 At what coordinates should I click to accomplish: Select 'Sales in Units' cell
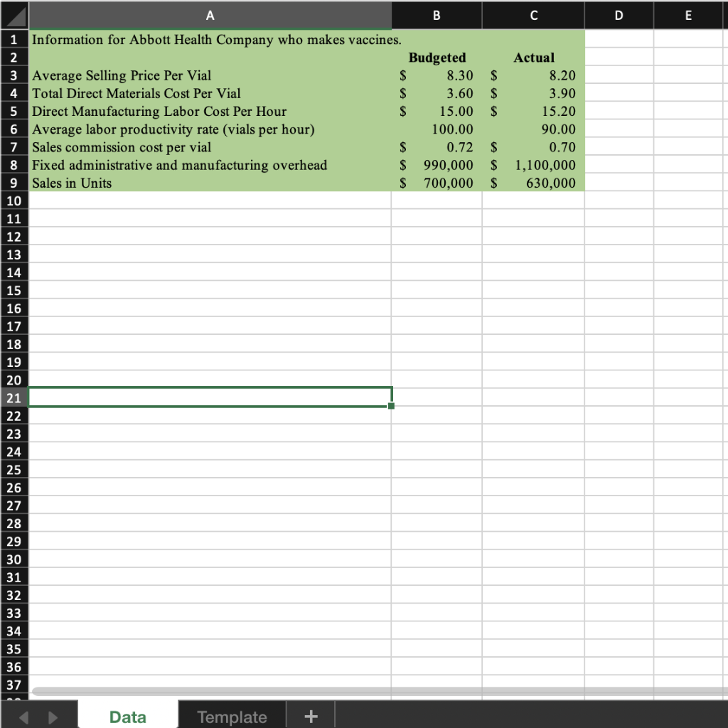click(x=210, y=183)
